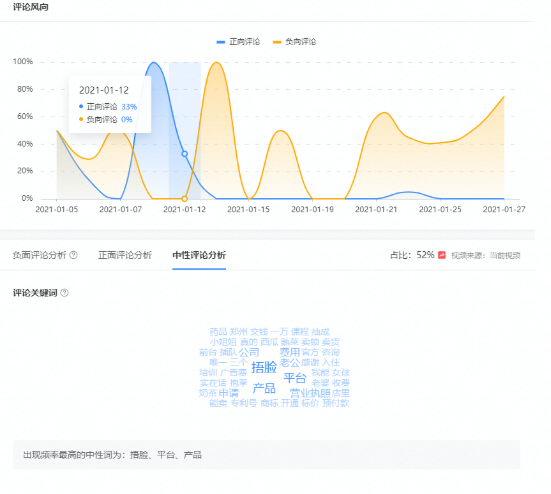551x494 pixels.
Task: Switch to 正面评论分析 tab
Action: pyautogui.click(x=125, y=255)
